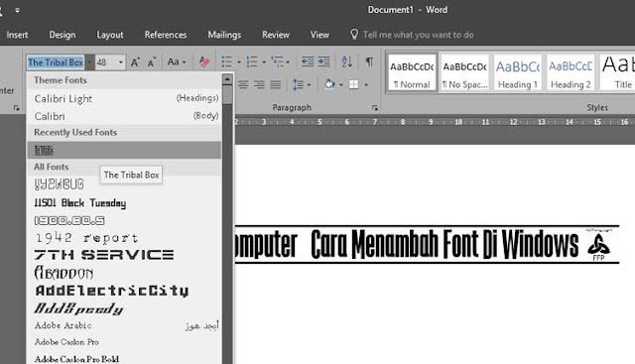Select the 7TH SERVICE font
Viewport: 635px width, 364px height.
124,255
